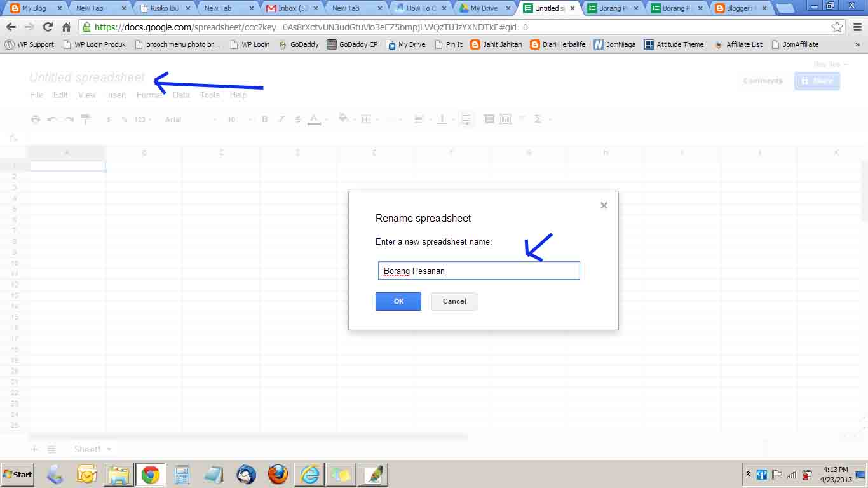This screenshot has height=488, width=868.
Task: Open the Arial font dropdown
Action: tap(191, 119)
